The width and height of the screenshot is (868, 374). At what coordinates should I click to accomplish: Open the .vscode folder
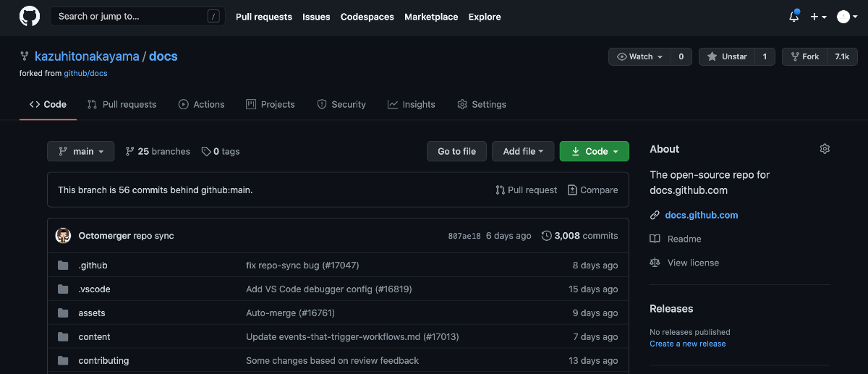(x=94, y=289)
